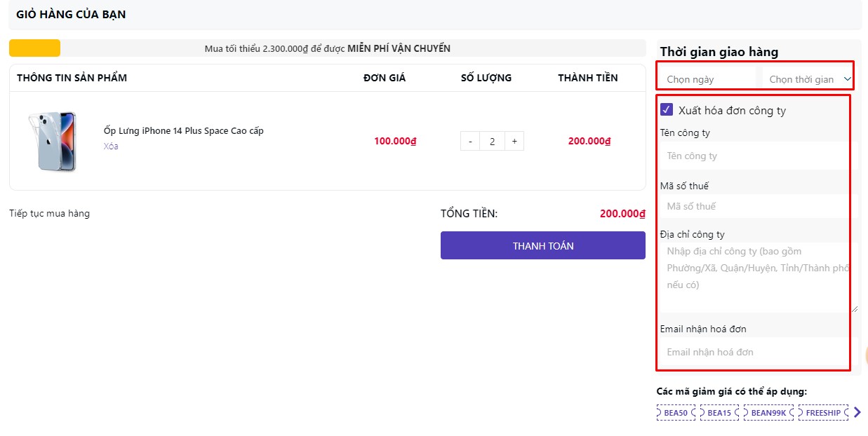Select the BEAN99K discount code
Viewport: 868px width, 436px height.
768,413
